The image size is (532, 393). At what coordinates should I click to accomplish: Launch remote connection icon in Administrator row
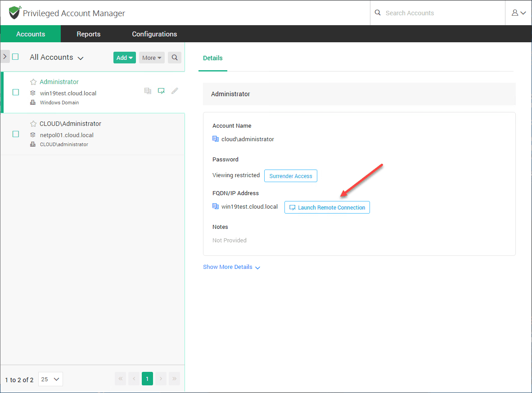point(161,91)
